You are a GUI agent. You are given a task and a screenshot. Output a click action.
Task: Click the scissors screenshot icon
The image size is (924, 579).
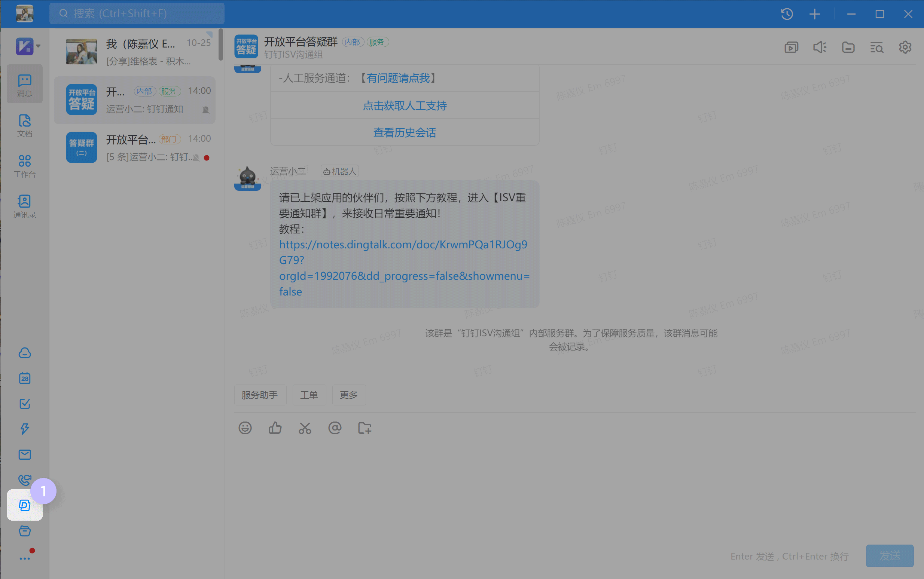(305, 428)
